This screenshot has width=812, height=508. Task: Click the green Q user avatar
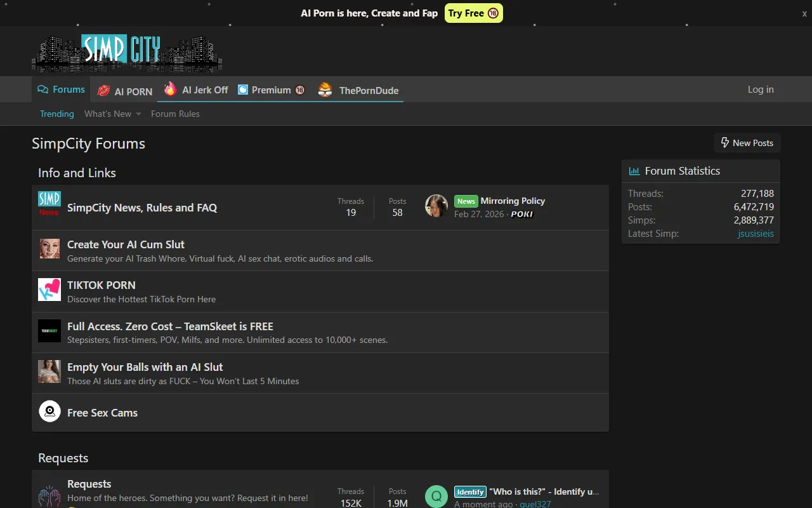click(436, 497)
